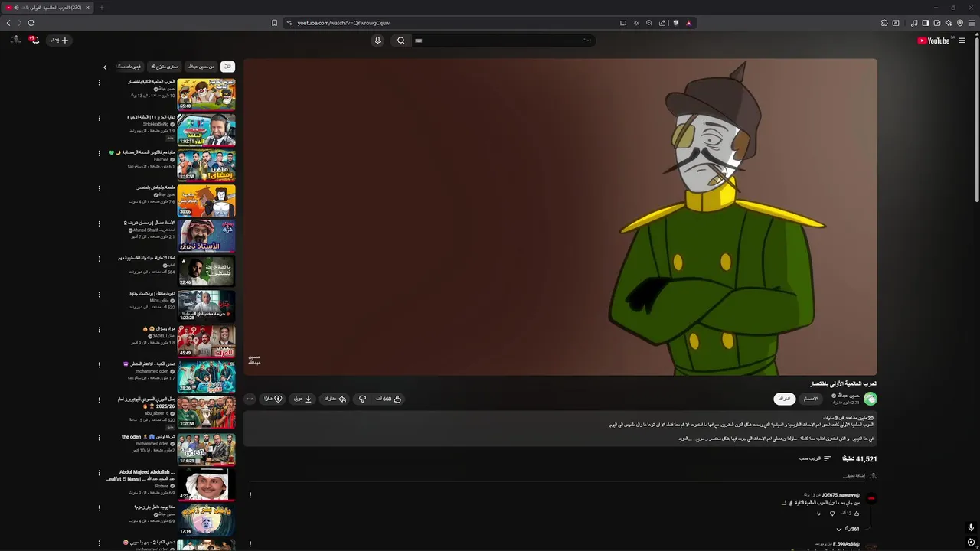This screenshot has height=551, width=980.
Task: Open Brave Shields lion icon
Action: 675,23
